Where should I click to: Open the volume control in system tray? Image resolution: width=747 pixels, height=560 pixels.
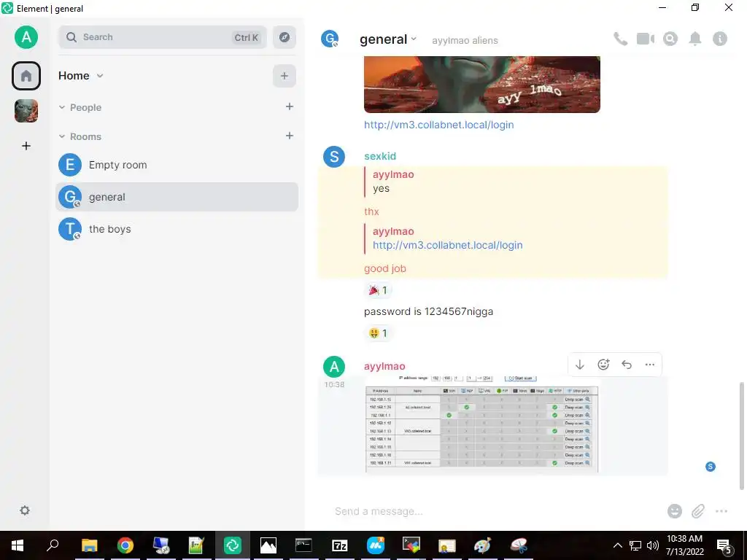click(653, 545)
